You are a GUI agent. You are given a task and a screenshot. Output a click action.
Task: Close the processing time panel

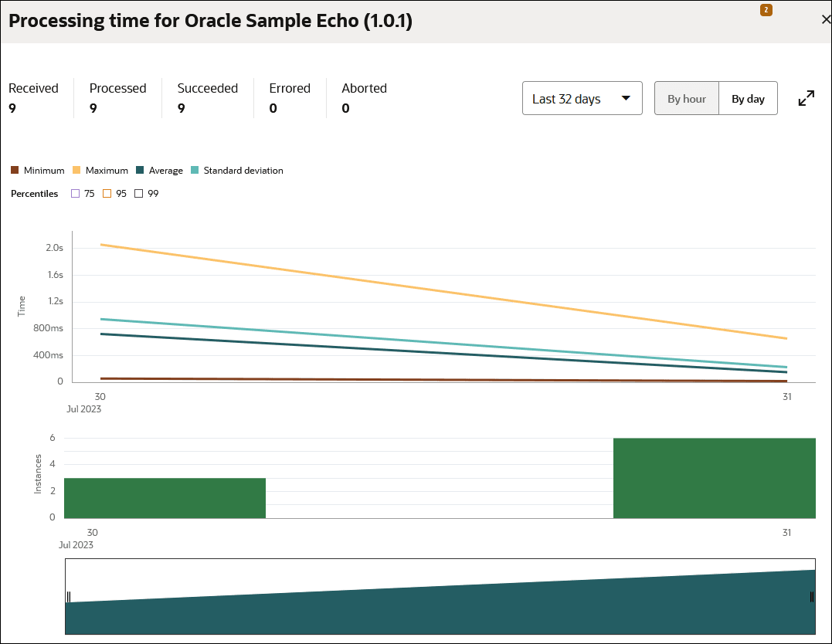pos(826,19)
